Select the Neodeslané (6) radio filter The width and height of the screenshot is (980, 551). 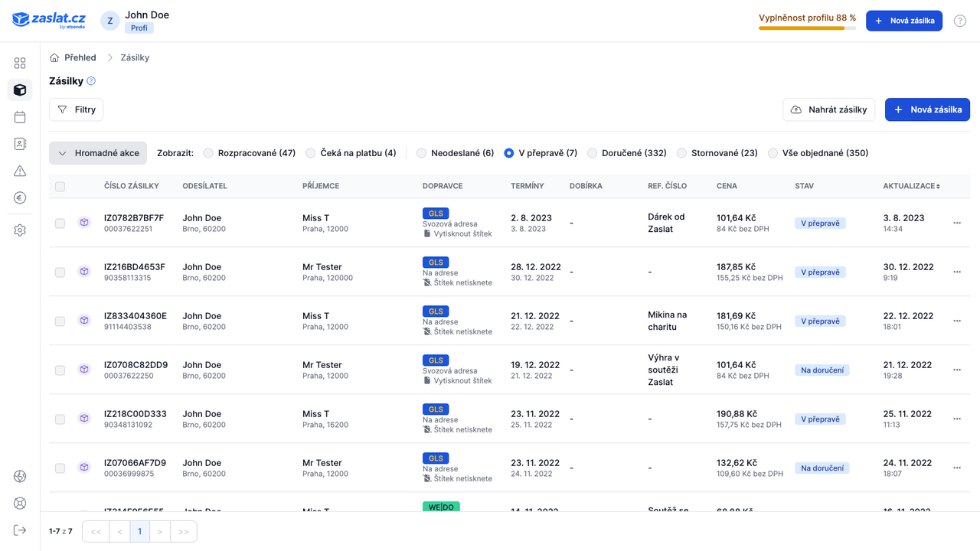[x=421, y=153]
